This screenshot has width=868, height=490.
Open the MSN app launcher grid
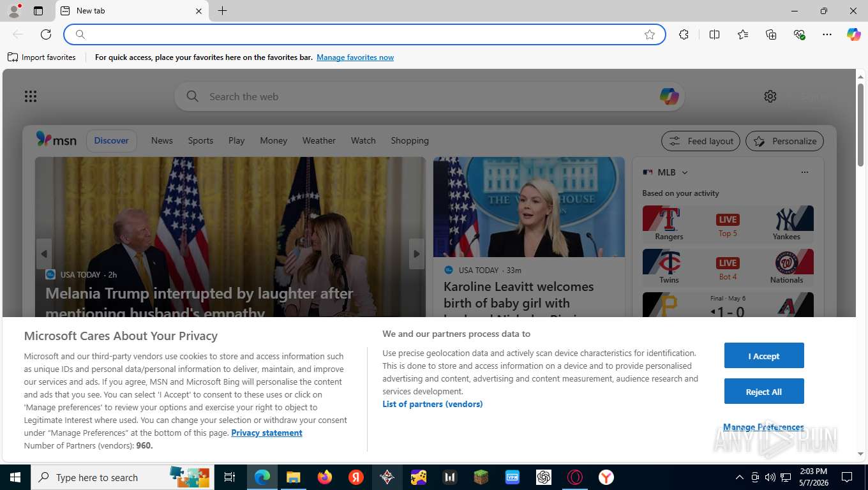[x=31, y=96]
